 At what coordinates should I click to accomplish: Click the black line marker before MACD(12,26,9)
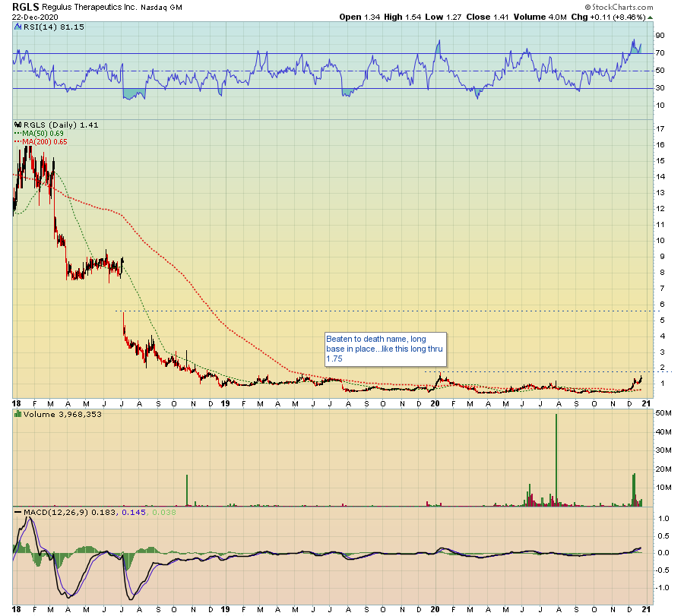point(18,512)
